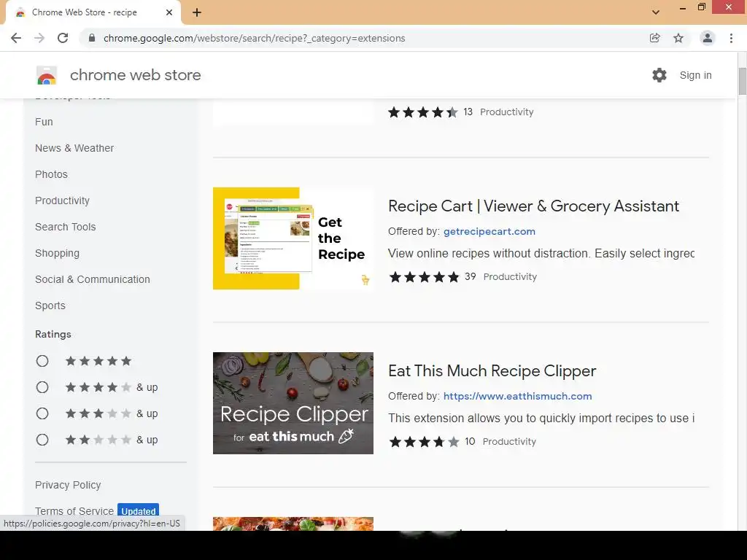Viewport: 747px width, 560px height.
Task: Go back to the previous page
Action: tap(16, 38)
